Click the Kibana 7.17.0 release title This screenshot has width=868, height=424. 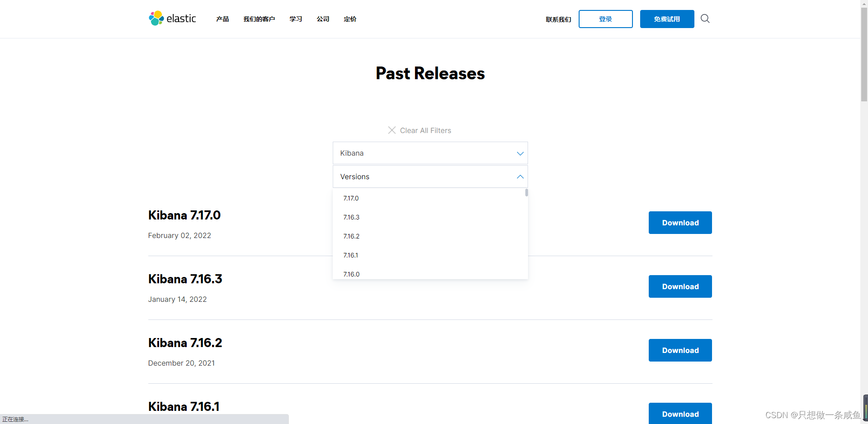point(184,215)
